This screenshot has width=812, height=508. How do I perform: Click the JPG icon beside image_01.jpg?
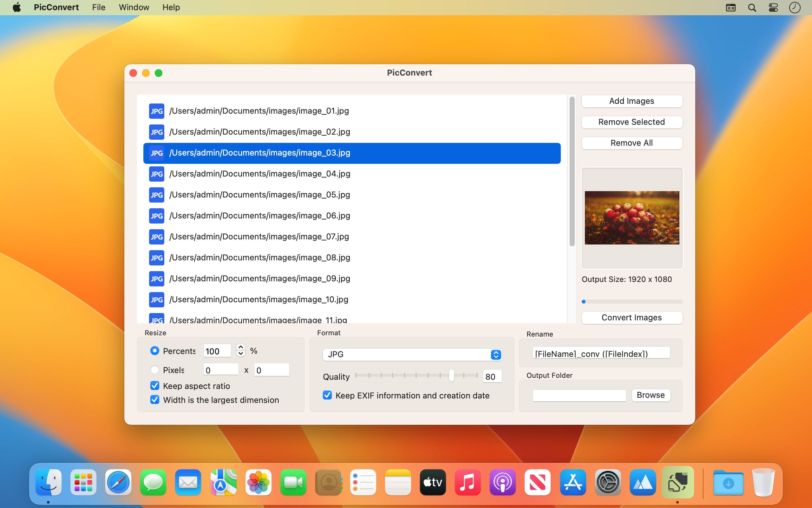[x=156, y=111]
